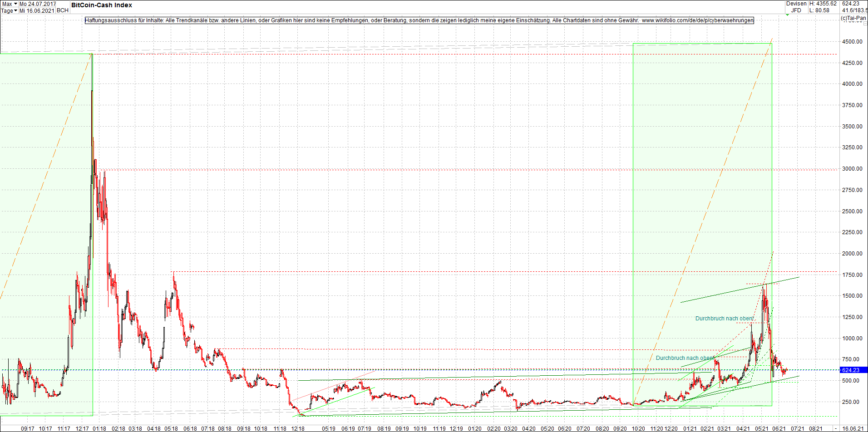The width and height of the screenshot is (868, 432).
Task: Click the low value L: 80.58
Action: tap(819, 10)
